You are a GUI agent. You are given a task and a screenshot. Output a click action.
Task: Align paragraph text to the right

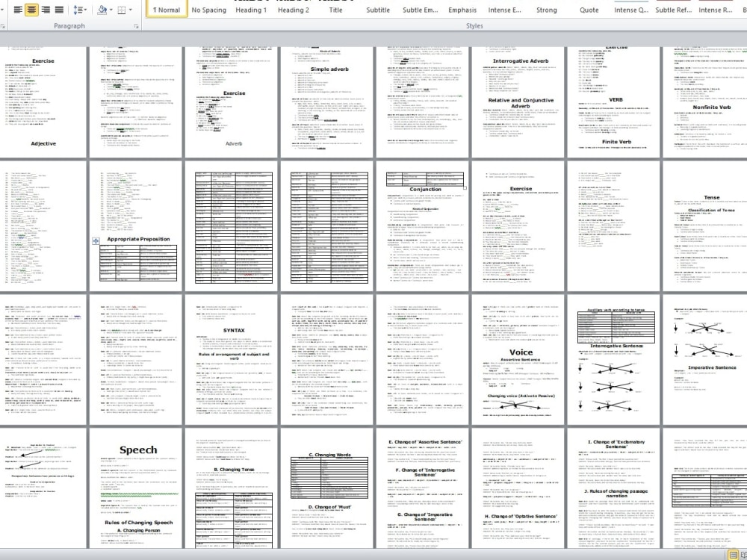pyautogui.click(x=46, y=9)
